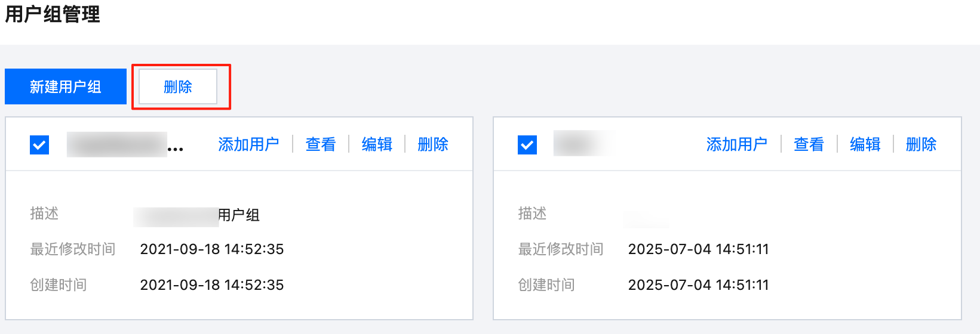The height and width of the screenshot is (334, 980).
Task: Click the description text ending with 用户组
Action: (197, 215)
